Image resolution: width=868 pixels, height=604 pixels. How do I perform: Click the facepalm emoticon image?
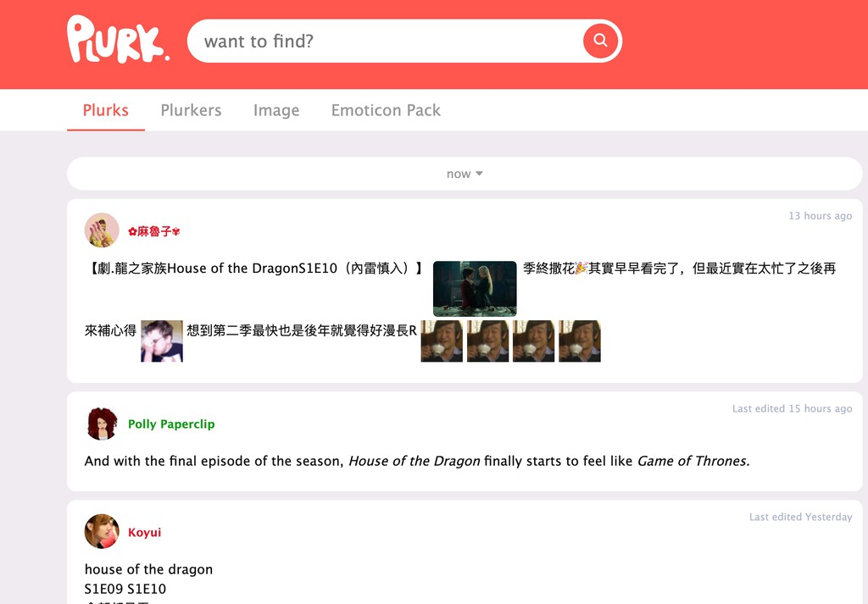(162, 341)
